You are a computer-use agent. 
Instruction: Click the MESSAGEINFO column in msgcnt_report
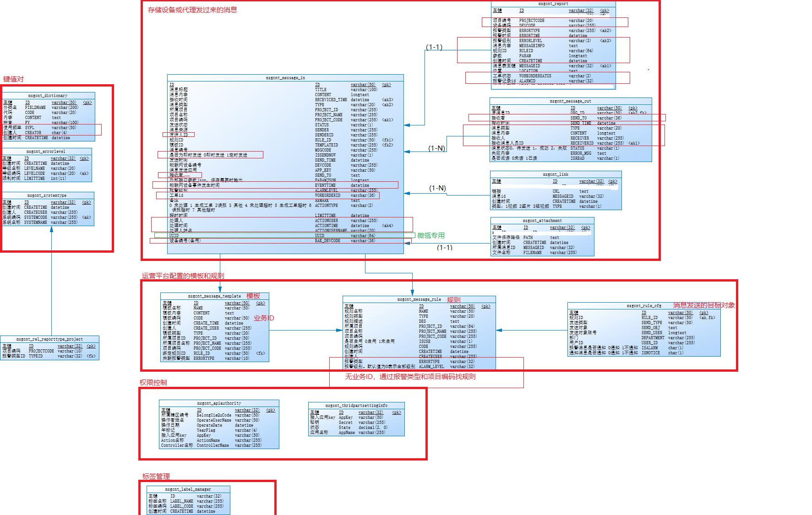click(x=532, y=46)
